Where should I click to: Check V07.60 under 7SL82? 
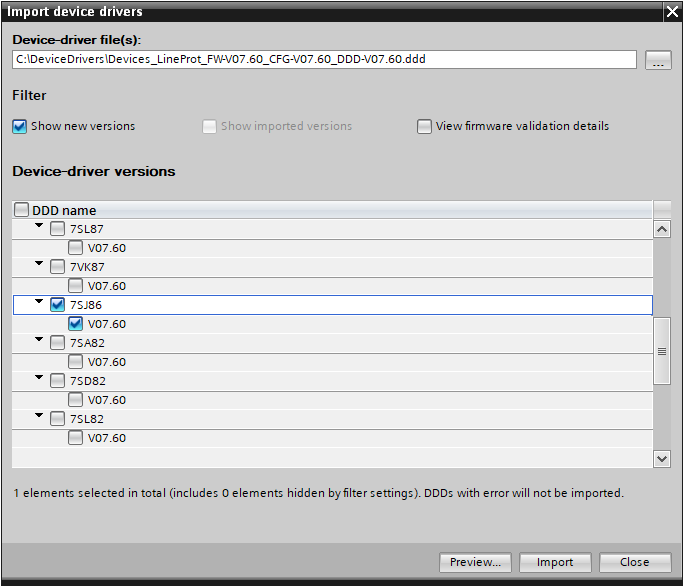point(75,437)
